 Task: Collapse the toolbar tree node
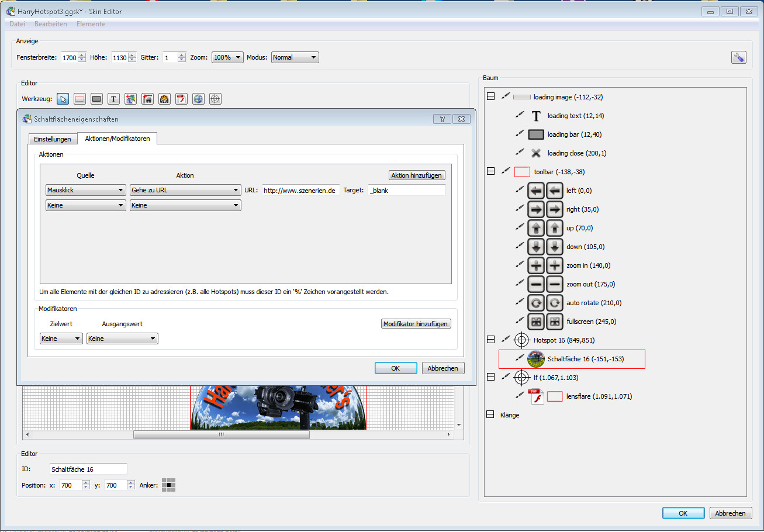click(x=490, y=172)
